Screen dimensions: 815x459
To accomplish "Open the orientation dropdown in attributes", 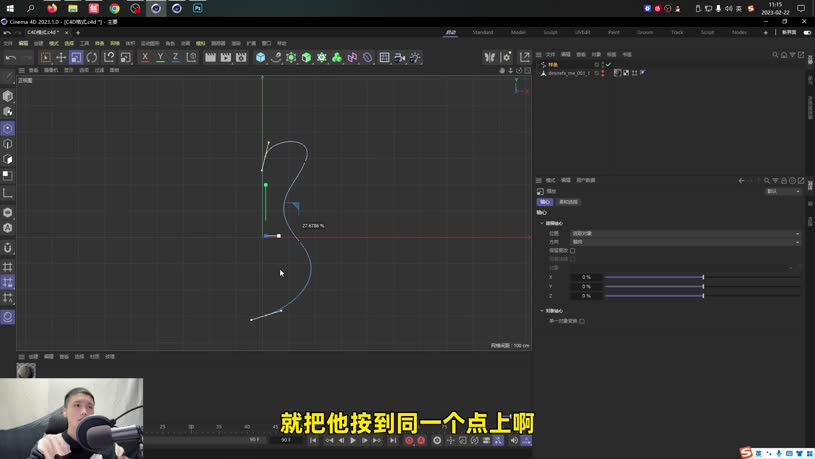I will click(685, 242).
